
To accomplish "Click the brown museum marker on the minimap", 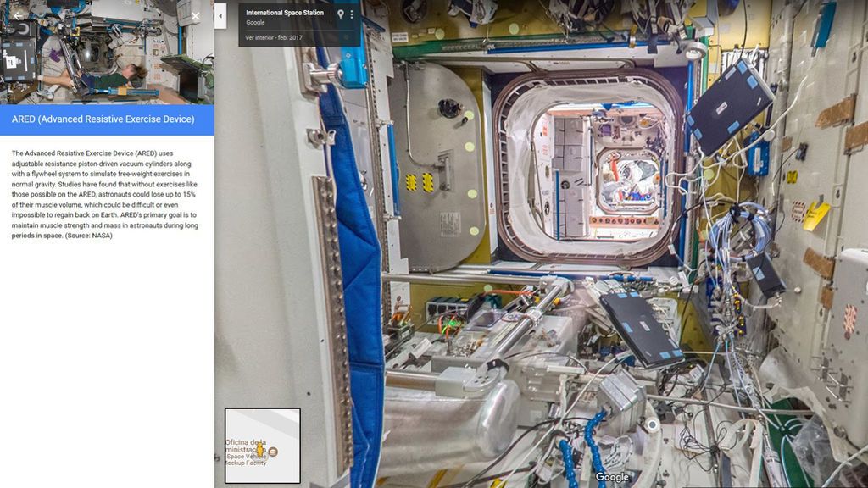I will (x=273, y=452).
